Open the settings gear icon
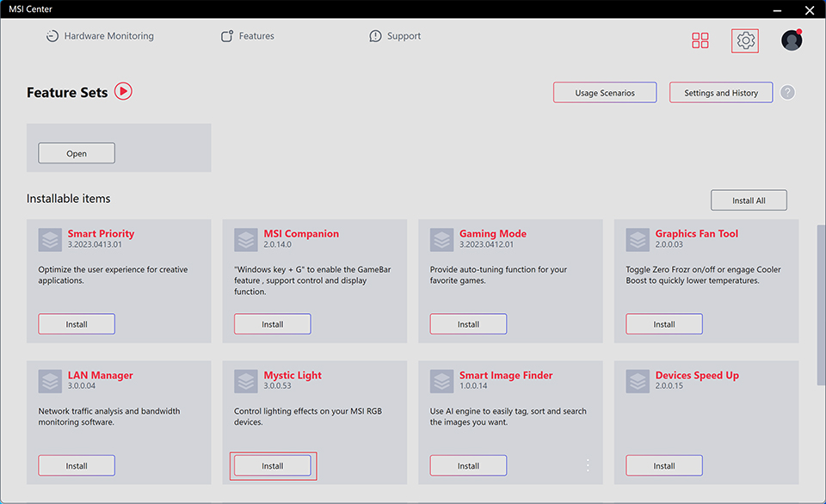Image resolution: width=826 pixels, height=504 pixels. click(x=745, y=40)
